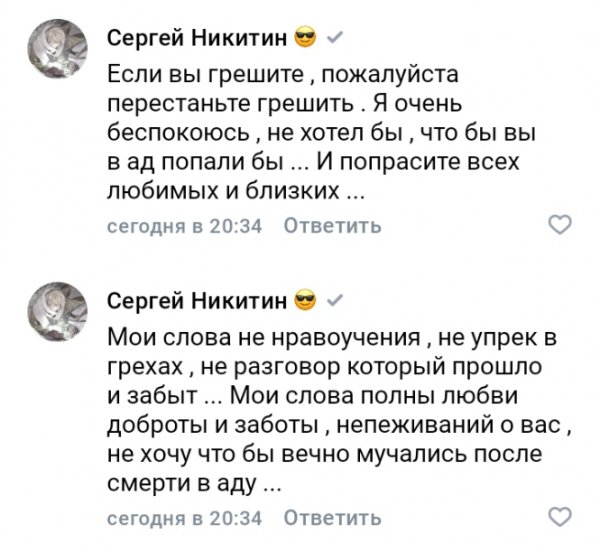Click the verified checkmark in the first comment

(x=336, y=39)
